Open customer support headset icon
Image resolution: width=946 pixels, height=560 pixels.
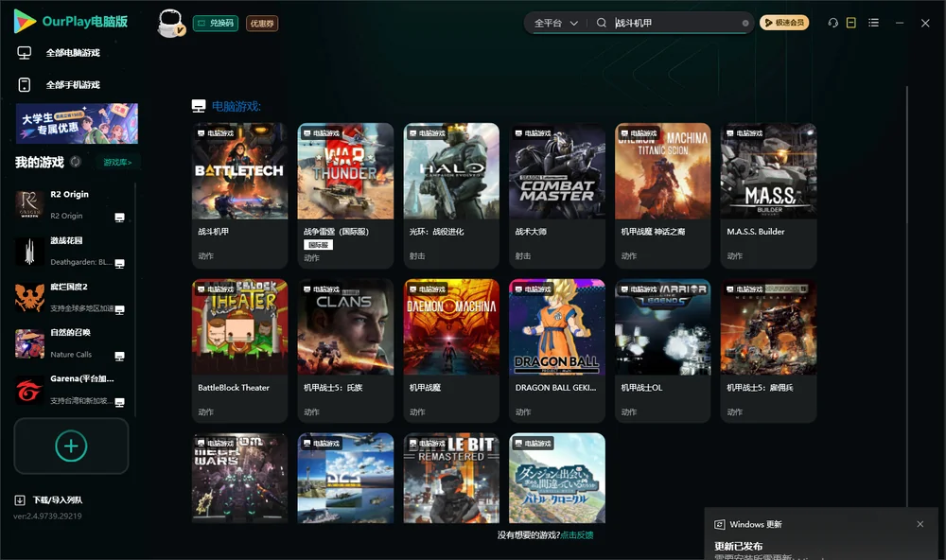[832, 23]
